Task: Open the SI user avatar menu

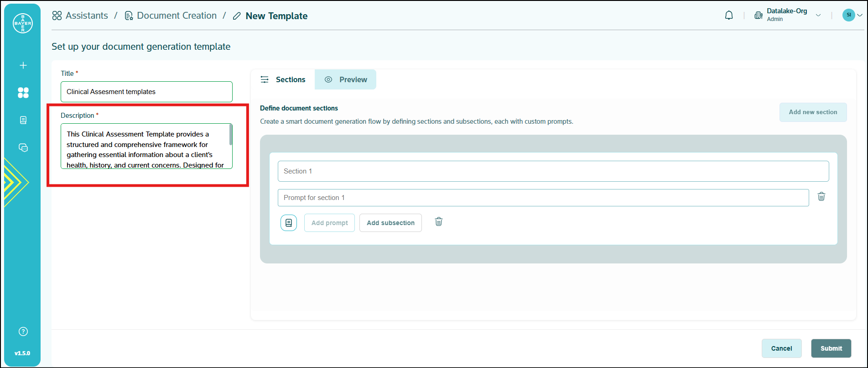Action: pos(851,15)
